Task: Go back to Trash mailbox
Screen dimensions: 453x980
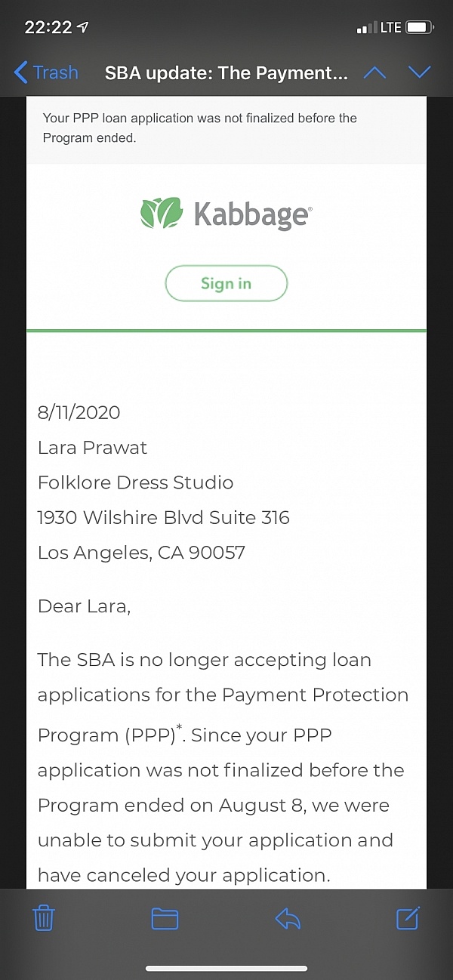Action: (x=47, y=72)
